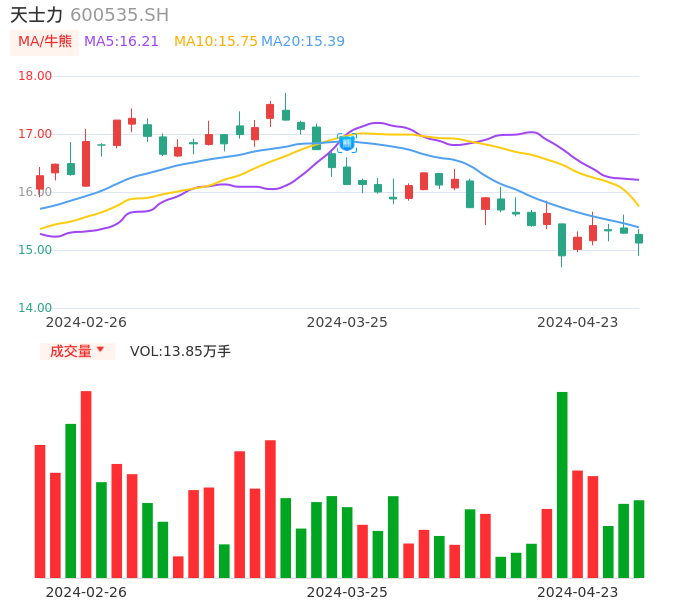Screen dimensions: 686x606
Task: Click the 14.00 price axis label
Action: click(x=35, y=308)
